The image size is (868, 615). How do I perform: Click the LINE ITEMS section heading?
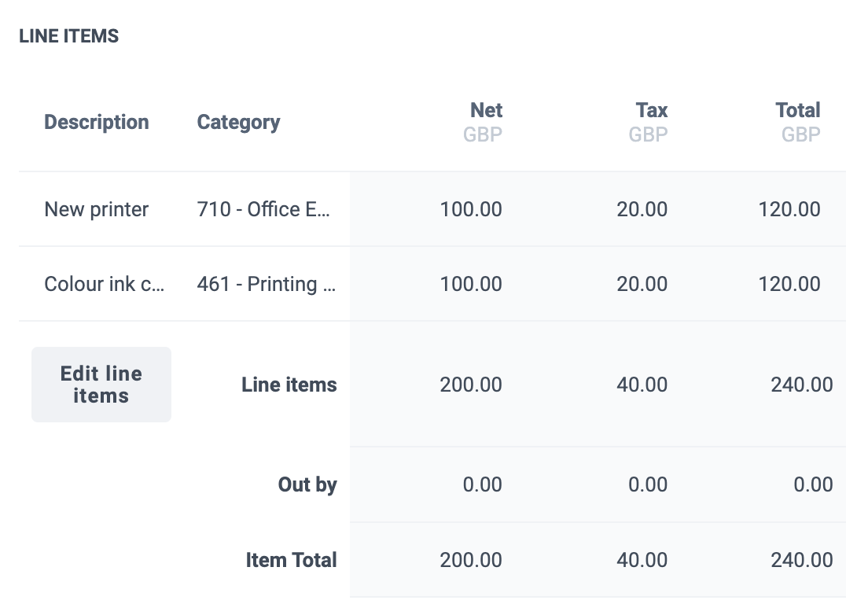tap(68, 36)
